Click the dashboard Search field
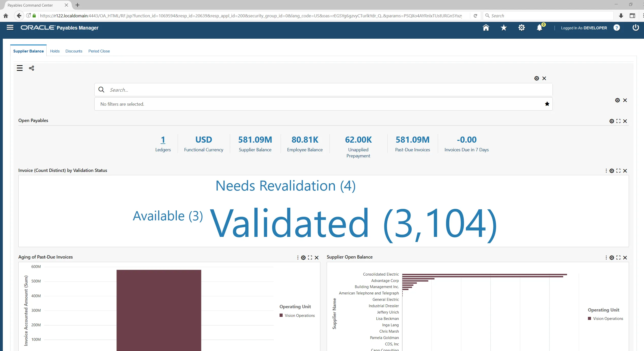This screenshot has width=644, height=351. (x=323, y=90)
